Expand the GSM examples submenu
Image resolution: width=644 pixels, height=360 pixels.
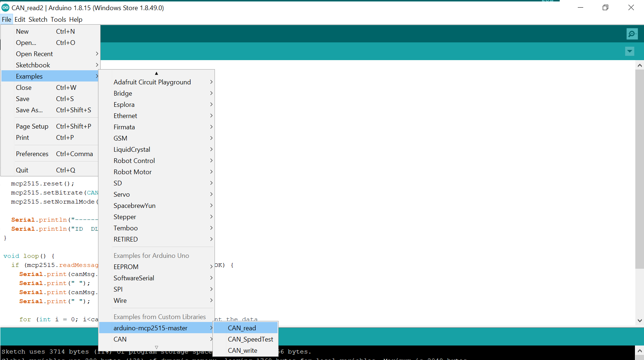[157, 138]
